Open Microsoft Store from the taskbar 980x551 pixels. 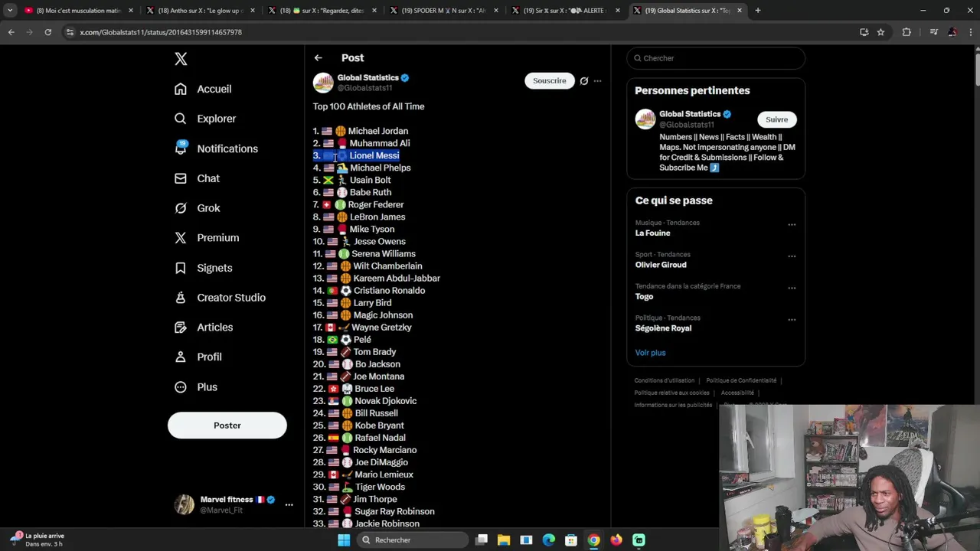coord(571,540)
